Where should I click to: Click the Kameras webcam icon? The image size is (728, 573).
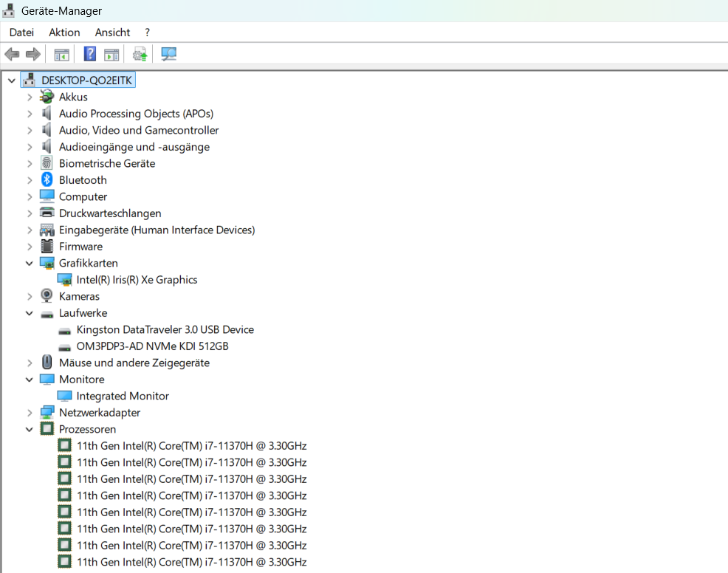(47, 296)
